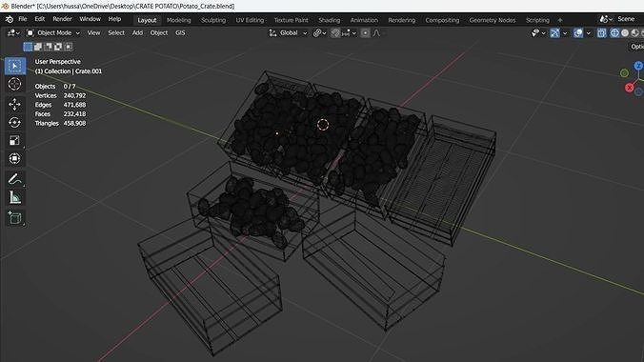Open the editor type dropdown
Screen dimensions: 644x362
pyautogui.click(x=13, y=33)
